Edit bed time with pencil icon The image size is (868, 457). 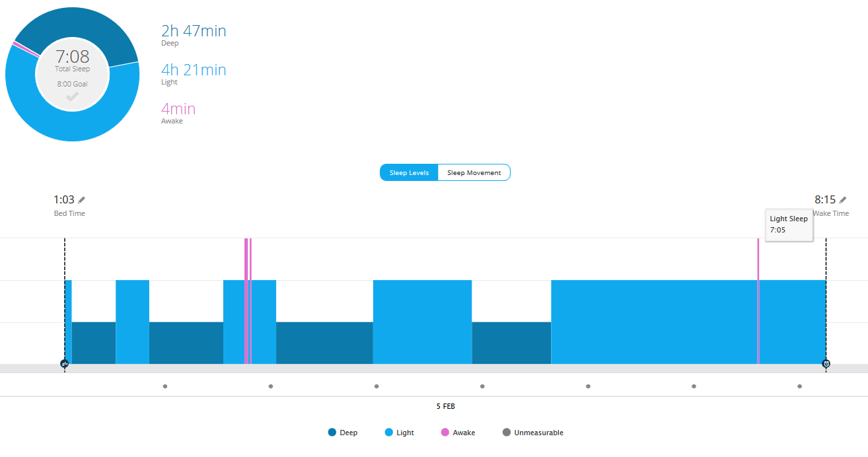click(81, 199)
